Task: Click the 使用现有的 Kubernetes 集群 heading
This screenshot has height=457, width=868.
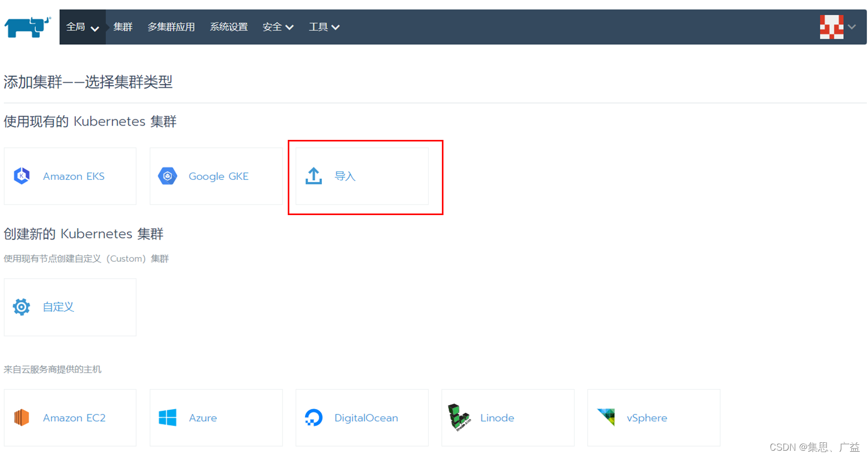Action: (x=90, y=121)
